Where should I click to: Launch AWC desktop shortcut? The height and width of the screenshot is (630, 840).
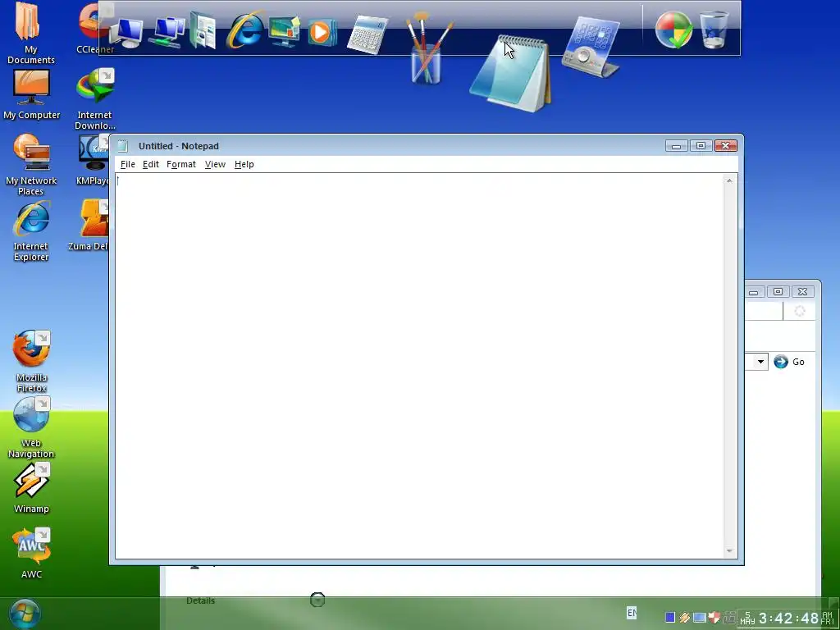tap(31, 554)
